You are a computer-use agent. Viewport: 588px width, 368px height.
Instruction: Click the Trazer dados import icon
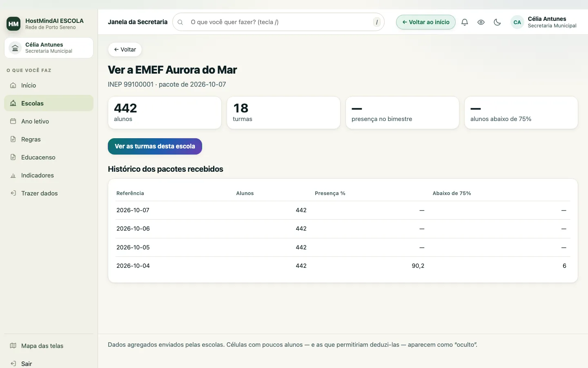point(13,193)
